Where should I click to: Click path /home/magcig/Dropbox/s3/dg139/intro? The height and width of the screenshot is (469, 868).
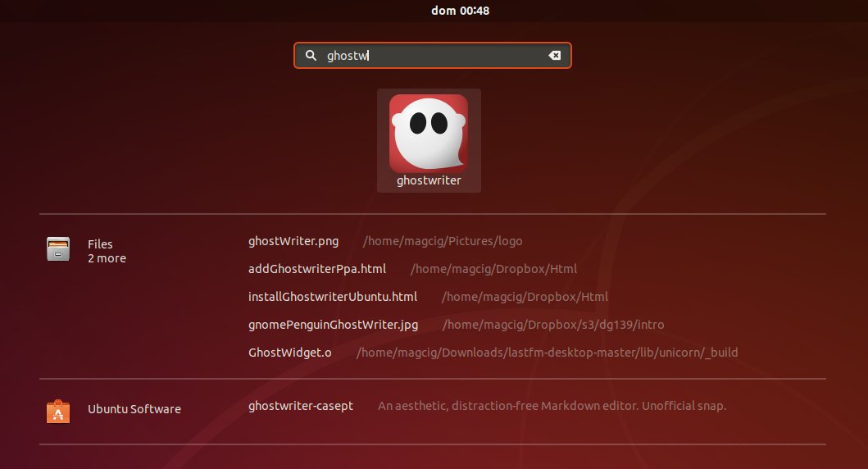tap(553, 325)
